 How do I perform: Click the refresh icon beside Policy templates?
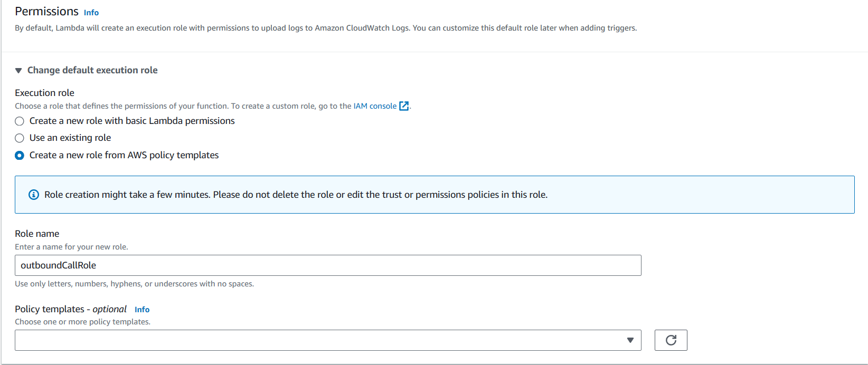coord(671,340)
